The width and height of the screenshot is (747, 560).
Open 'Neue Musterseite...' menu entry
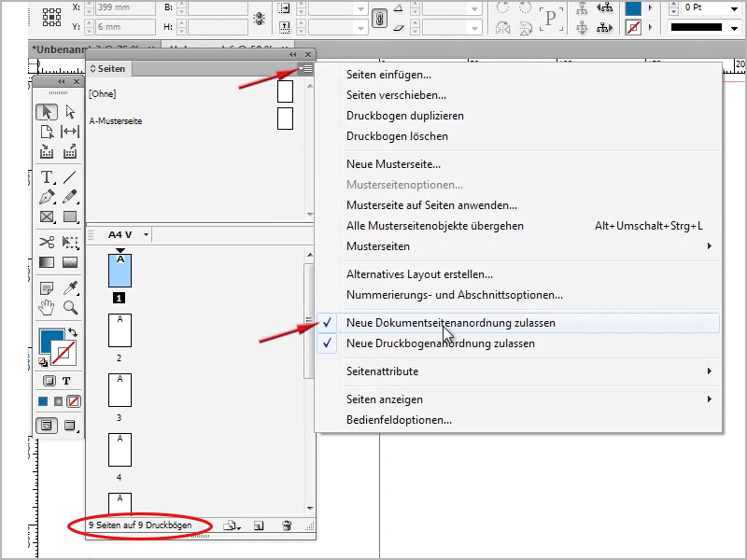[393, 164]
